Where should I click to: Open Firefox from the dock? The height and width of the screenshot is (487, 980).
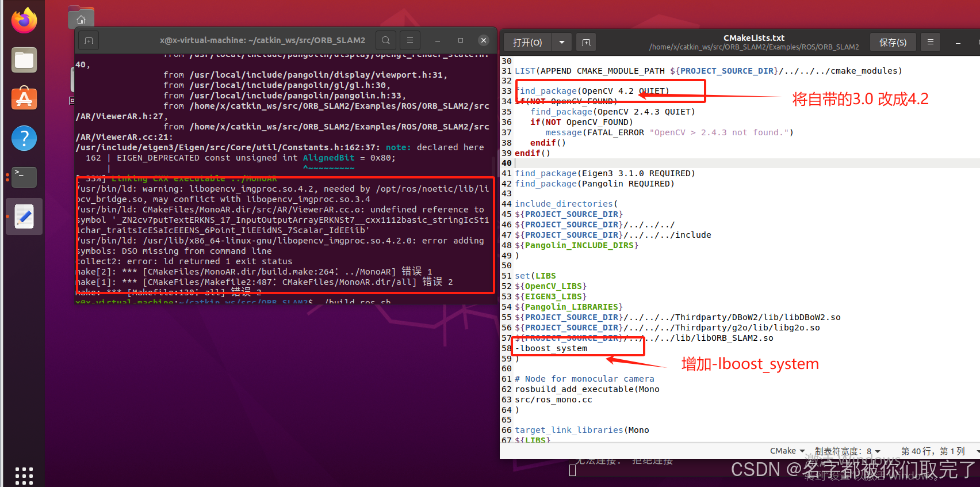(x=24, y=20)
